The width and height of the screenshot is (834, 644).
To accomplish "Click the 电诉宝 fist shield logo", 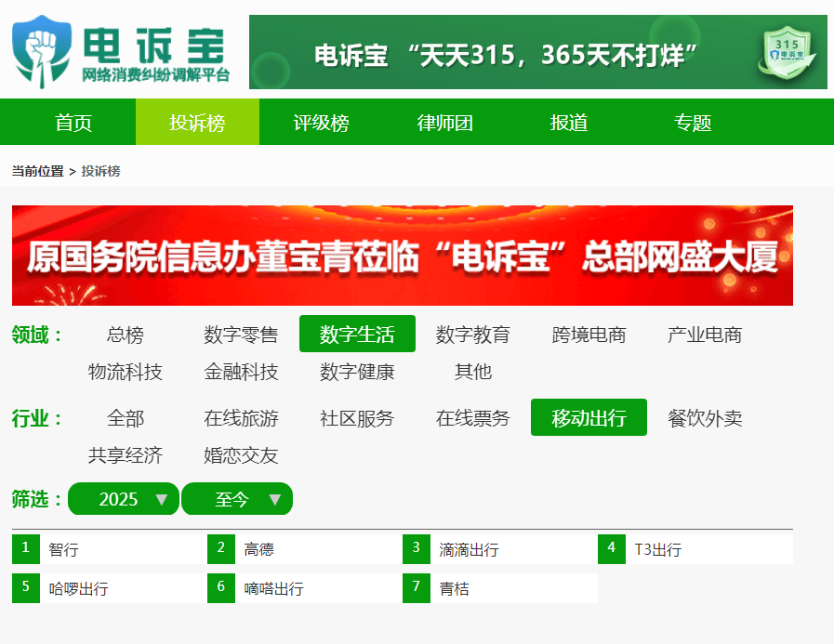I will click(x=41, y=48).
